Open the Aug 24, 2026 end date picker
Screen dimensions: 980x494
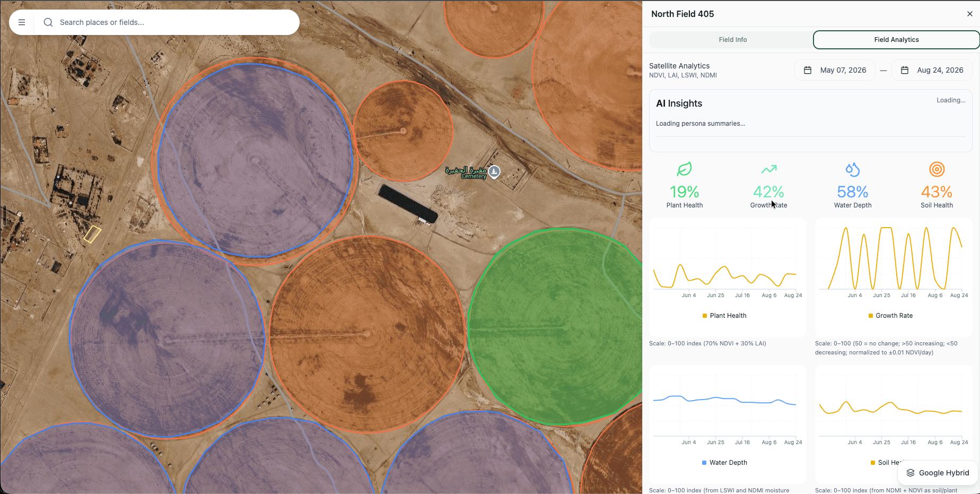[x=932, y=70]
